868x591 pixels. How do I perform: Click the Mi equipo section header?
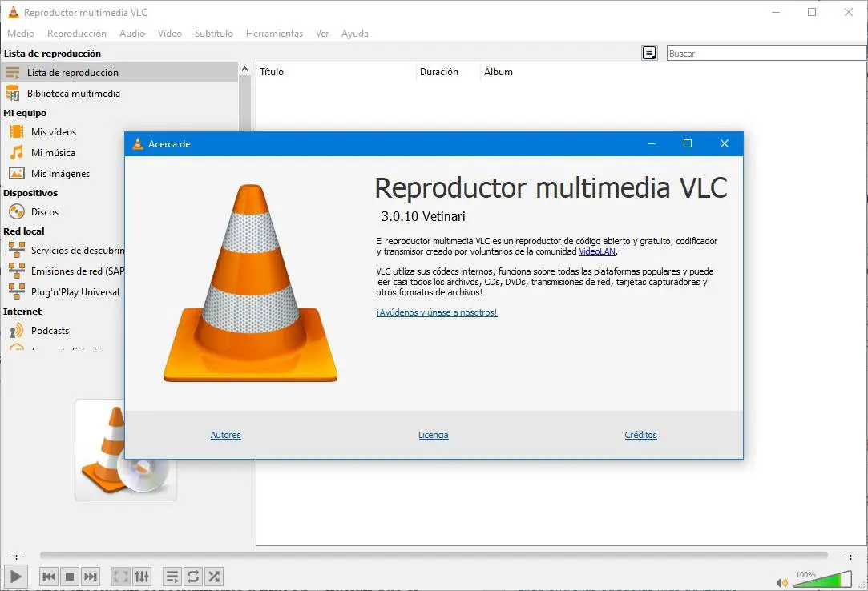pos(25,113)
